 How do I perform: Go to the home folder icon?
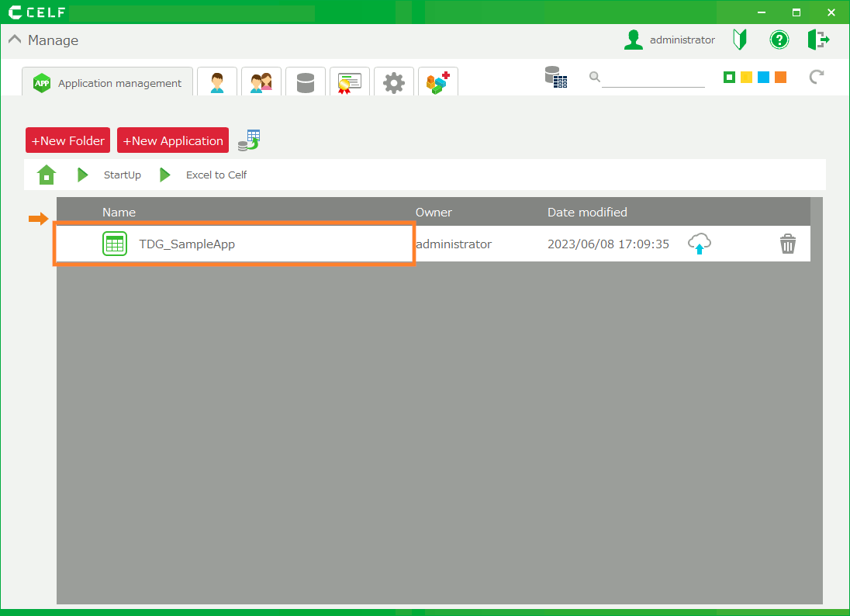pos(47,175)
